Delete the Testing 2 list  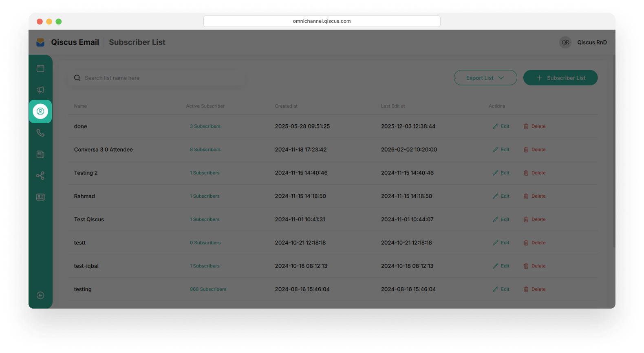[x=534, y=173]
